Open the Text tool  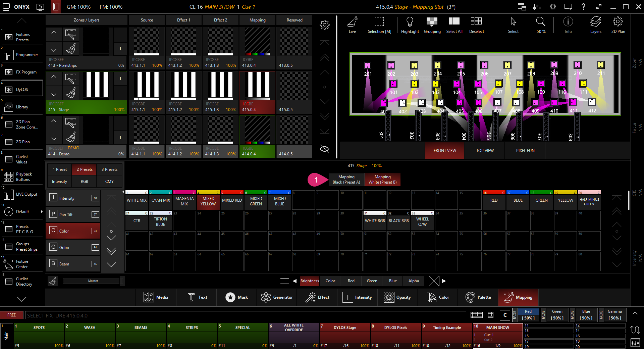point(197,297)
